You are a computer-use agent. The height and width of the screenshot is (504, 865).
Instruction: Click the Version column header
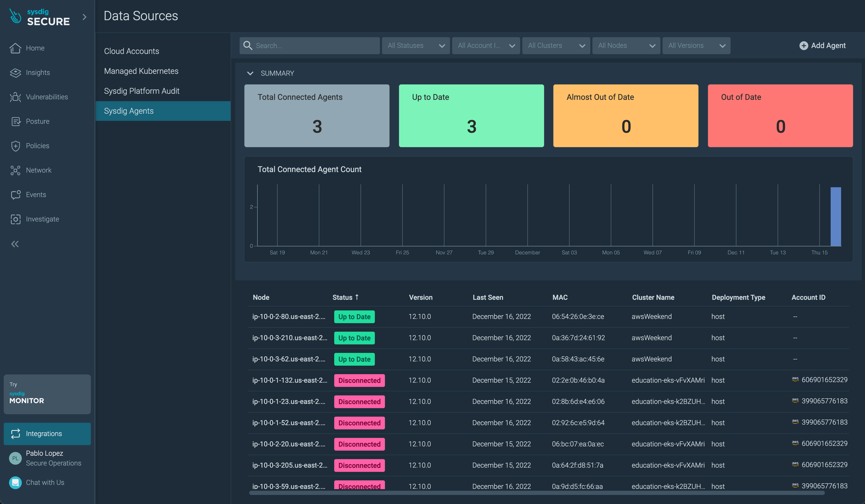(x=421, y=297)
